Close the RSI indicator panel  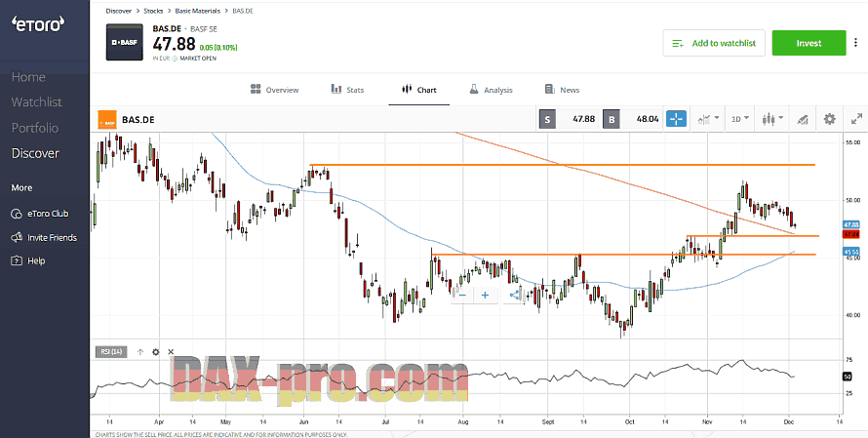[x=171, y=351]
